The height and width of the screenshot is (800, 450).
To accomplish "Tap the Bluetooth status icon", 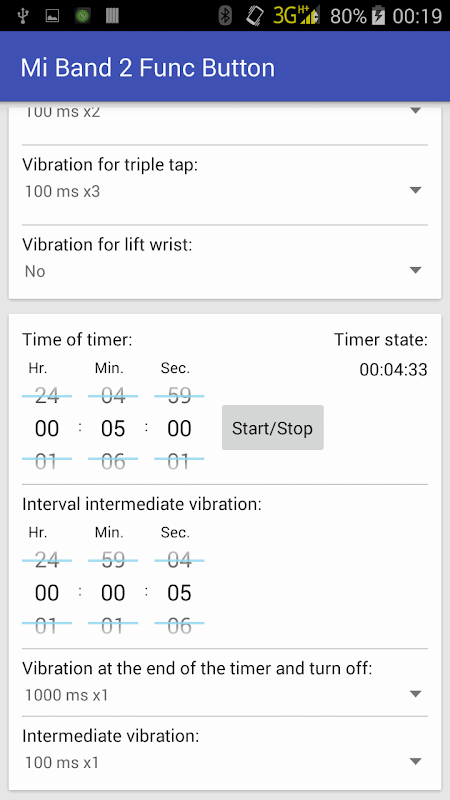I will pyautogui.click(x=225, y=16).
